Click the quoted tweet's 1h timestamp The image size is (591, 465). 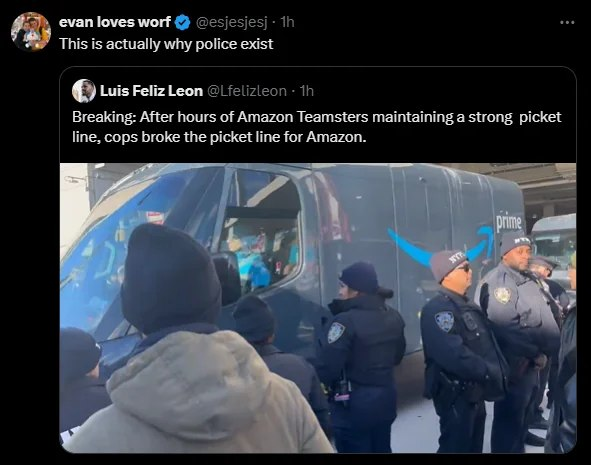pyautogui.click(x=306, y=91)
